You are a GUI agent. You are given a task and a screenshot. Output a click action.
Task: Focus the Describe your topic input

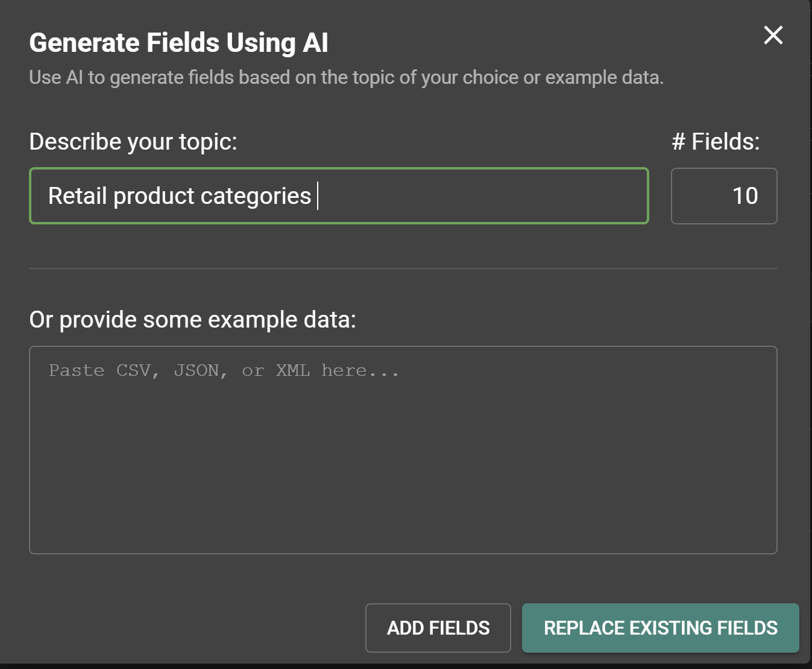(x=339, y=196)
